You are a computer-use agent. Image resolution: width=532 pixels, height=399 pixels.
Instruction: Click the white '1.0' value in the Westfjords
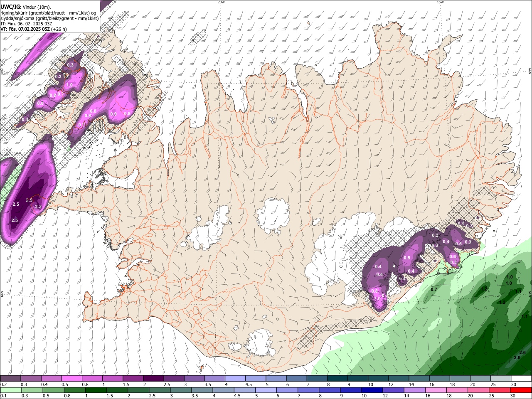click(69, 85)
